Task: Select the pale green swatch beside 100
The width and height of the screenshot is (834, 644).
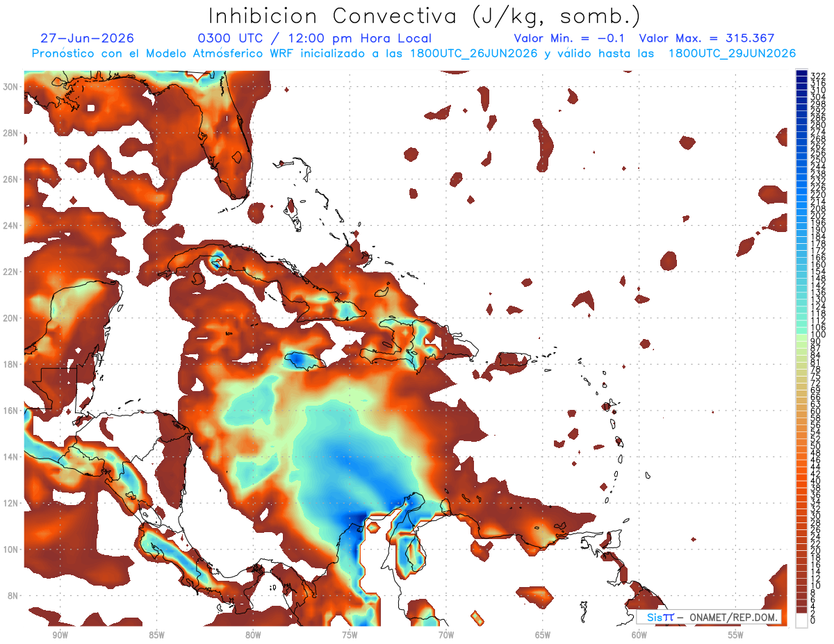Action: [802, 337]
